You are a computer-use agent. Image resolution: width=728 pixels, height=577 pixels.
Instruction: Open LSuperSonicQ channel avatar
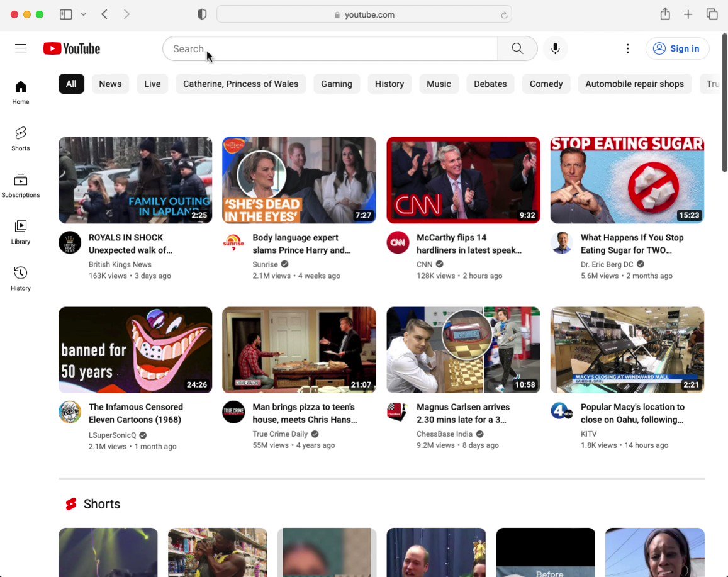coord(70,412)
